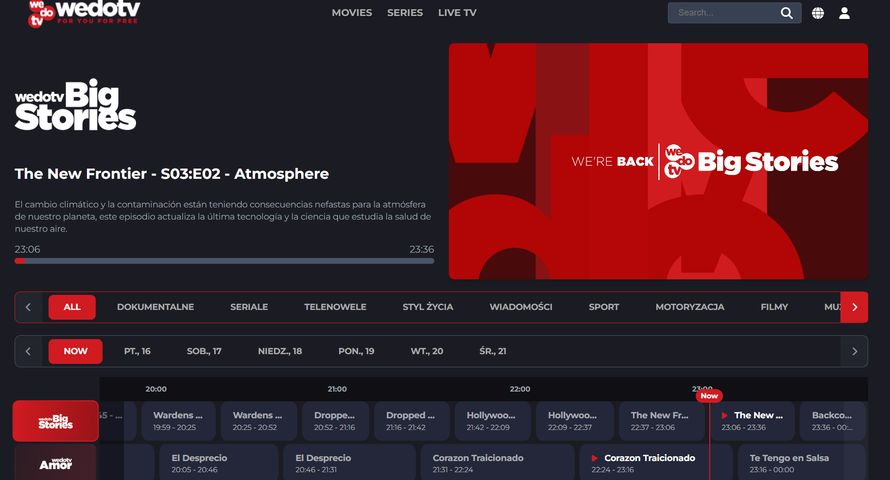Select schedule day PON., 19

[x=356, y=351]
